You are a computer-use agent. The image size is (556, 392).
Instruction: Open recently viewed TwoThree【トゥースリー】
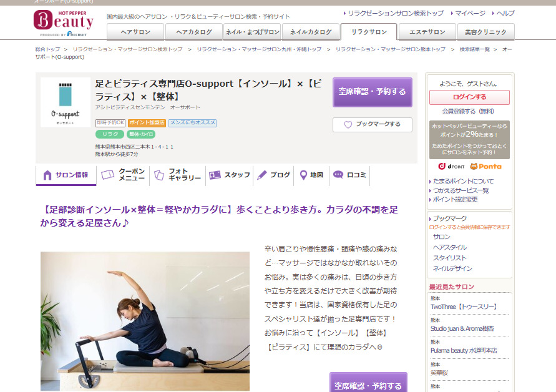coord(464,307)
